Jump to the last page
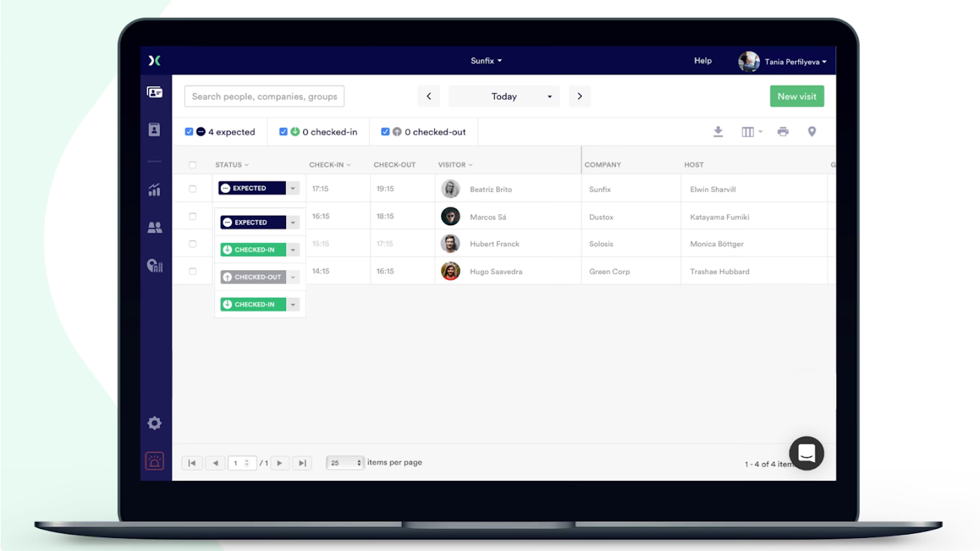Screen dimensions: 980x551 tap(302, 463)
